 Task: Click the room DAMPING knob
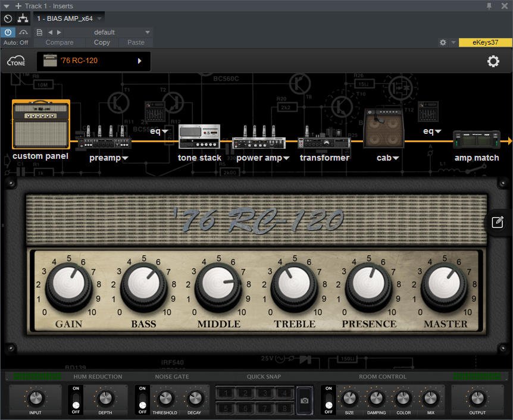[377, 398]
